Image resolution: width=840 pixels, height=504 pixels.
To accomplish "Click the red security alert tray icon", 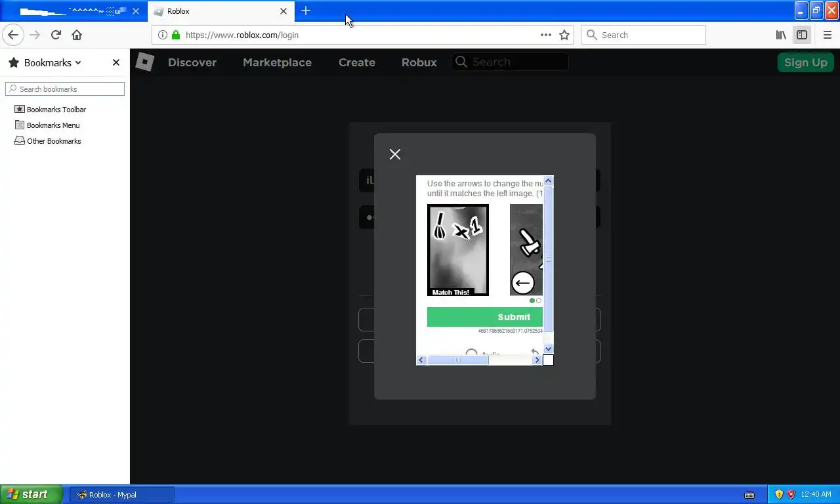I will click(791, 494).
